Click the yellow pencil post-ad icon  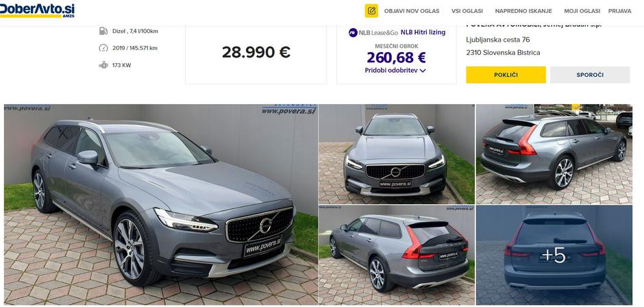(371, 11)
